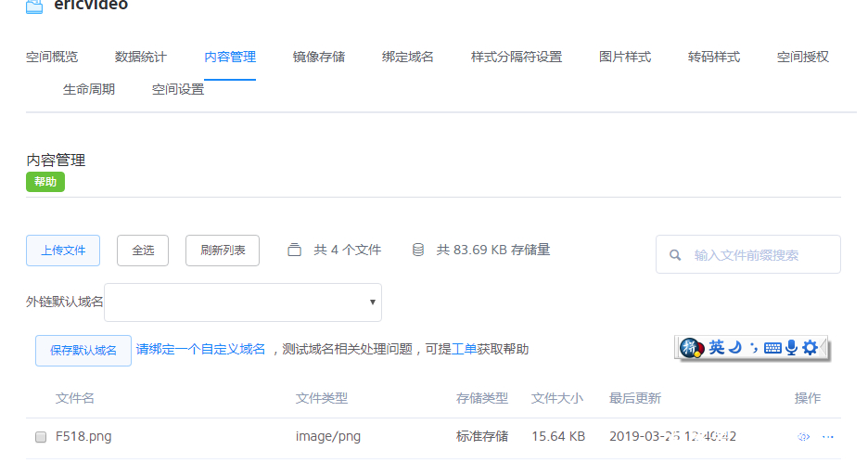Click the 2019-03-25 timestamp cell

click(672, 436)
